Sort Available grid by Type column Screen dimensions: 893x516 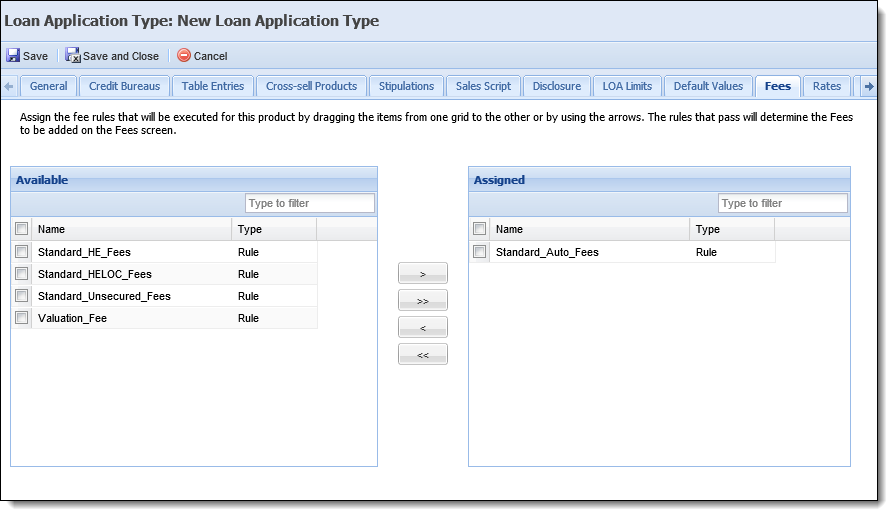pyautogui.click(x=274, y=229)
